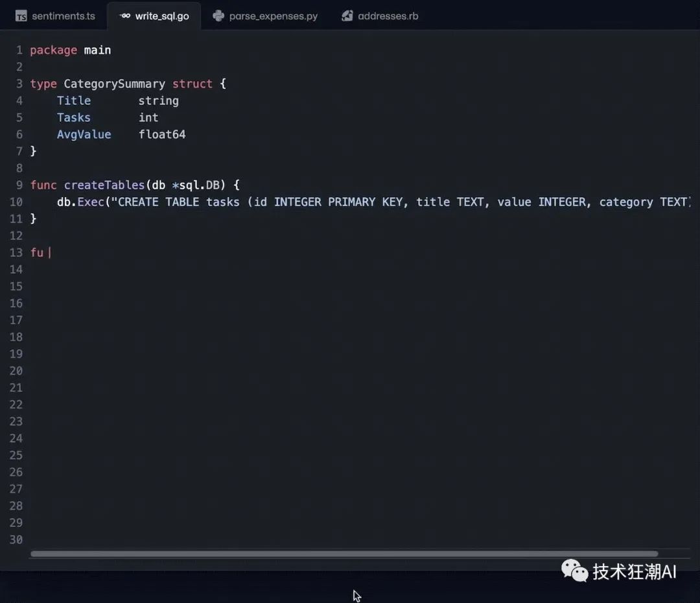
Task: Click 'category TEXT' at end of line 10
Action: pos(644,202)
